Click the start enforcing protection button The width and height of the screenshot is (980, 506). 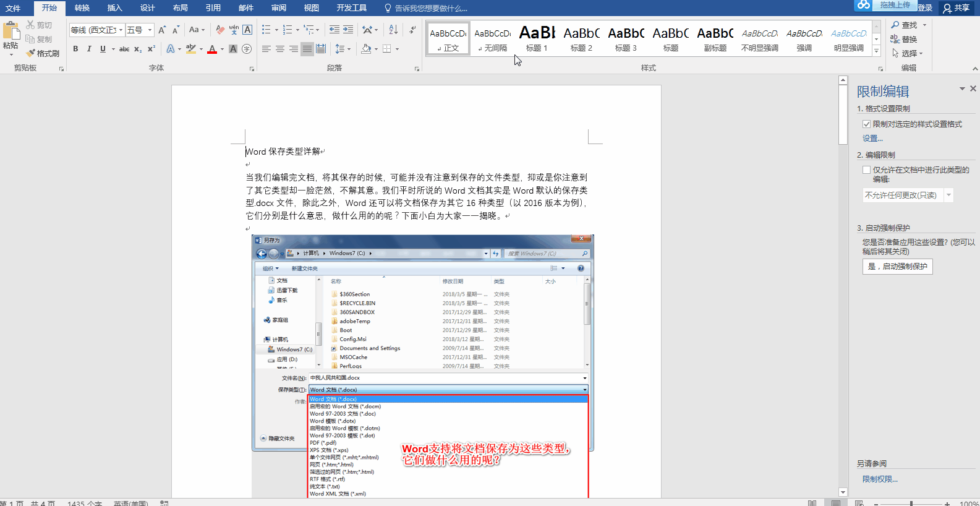click(x=897, y=267)
